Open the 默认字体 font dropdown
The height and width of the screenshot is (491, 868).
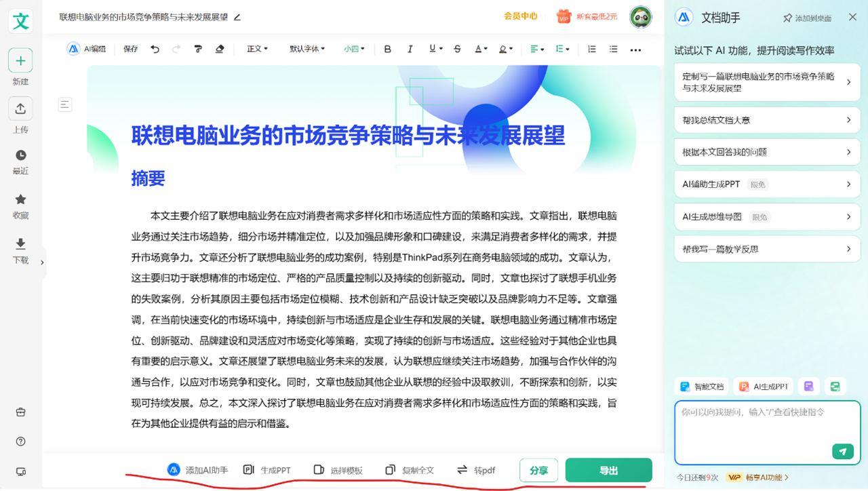pos(307,49)
